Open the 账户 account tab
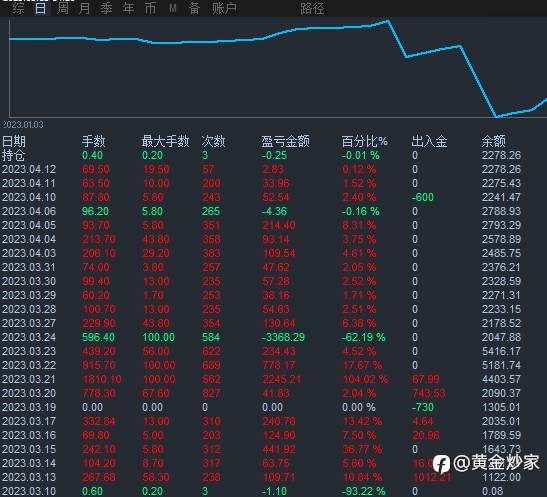 click(x=224, y=8)
